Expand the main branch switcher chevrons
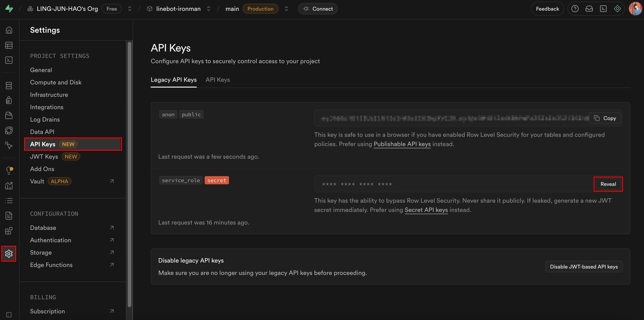Screen dimensions: 644x320 tap(286, 9)
